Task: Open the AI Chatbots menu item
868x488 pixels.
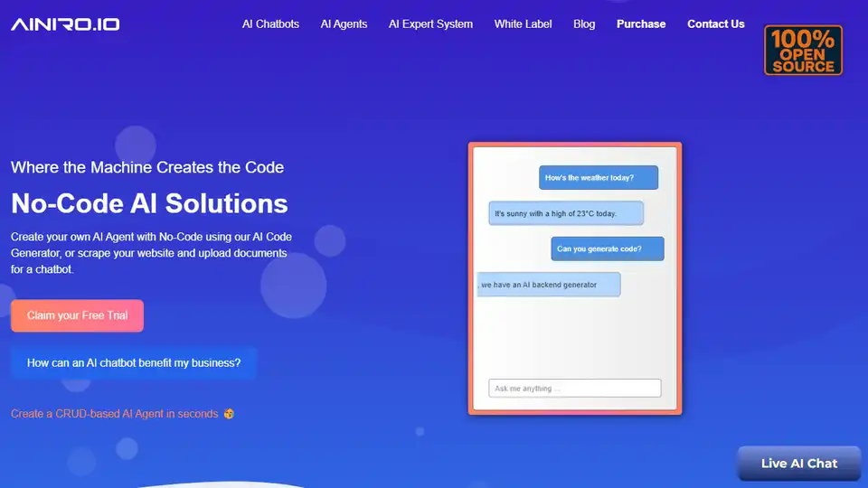Action: 270,24
